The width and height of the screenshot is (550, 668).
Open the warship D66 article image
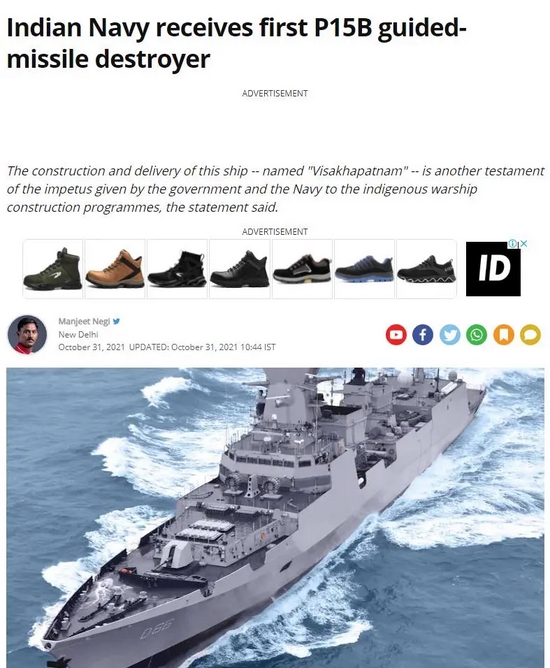point(275,518)
